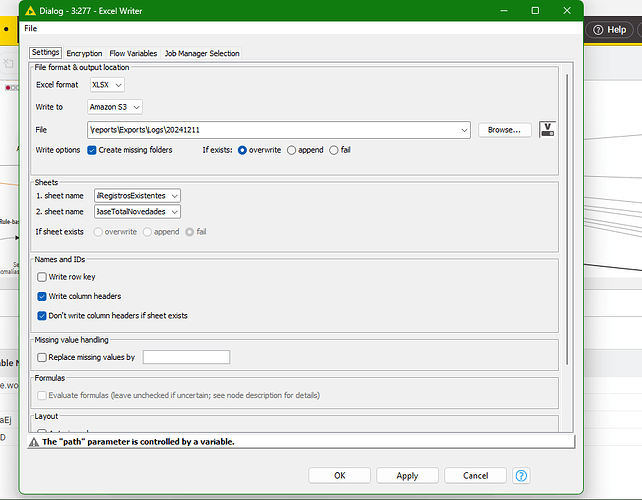Click the 'path parameter is controlled by a variable' message
Image resolution: width=642 pixels, height=500 pixels.
coord(138,442)
